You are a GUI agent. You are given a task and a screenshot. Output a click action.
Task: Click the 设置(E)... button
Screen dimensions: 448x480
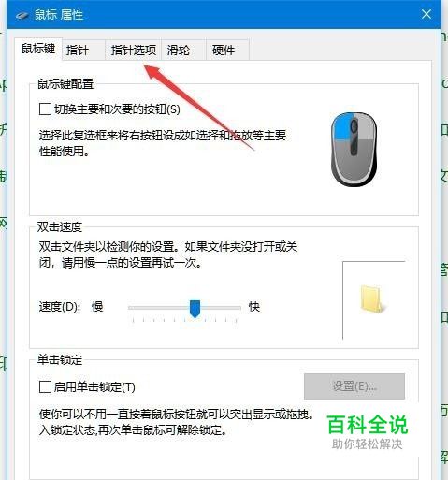point(354,386)
